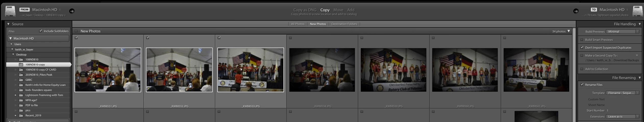This screenshot has width=644, height=122.
Task: Uncheck Rename Files option
Action: (582, 85)
